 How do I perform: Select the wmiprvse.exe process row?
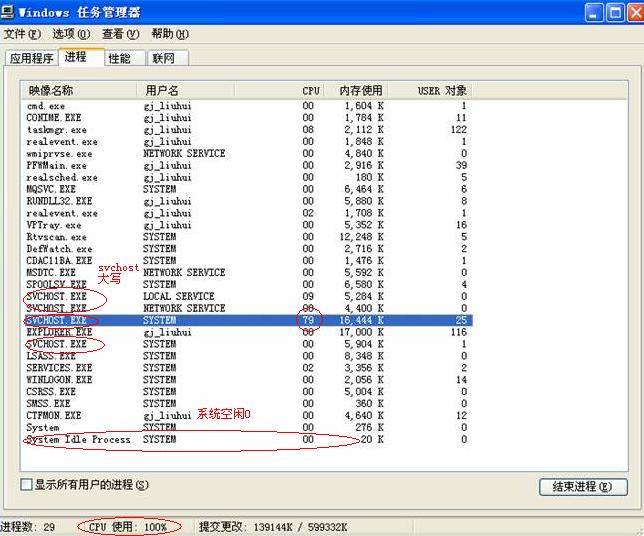246,154
